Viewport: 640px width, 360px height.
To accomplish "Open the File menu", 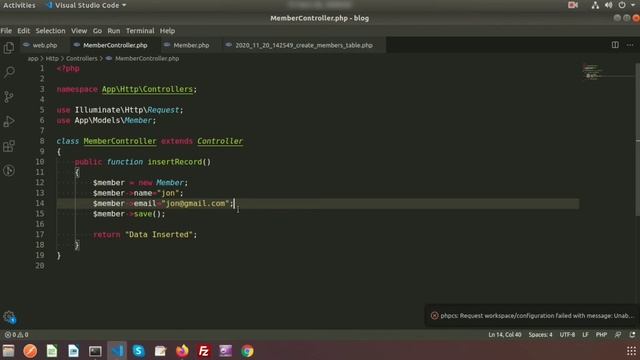I will (x=6, y=31).
